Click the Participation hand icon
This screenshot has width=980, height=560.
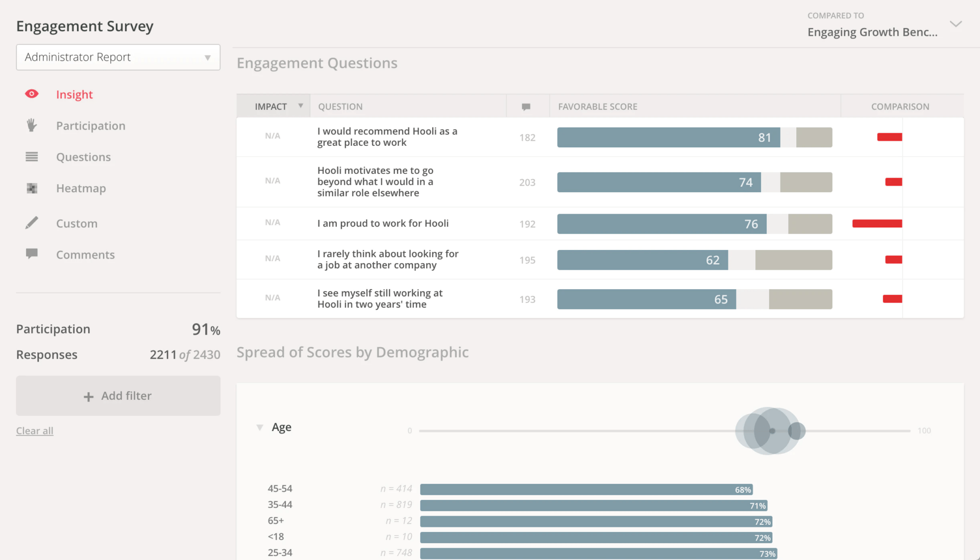click(32, 125)
